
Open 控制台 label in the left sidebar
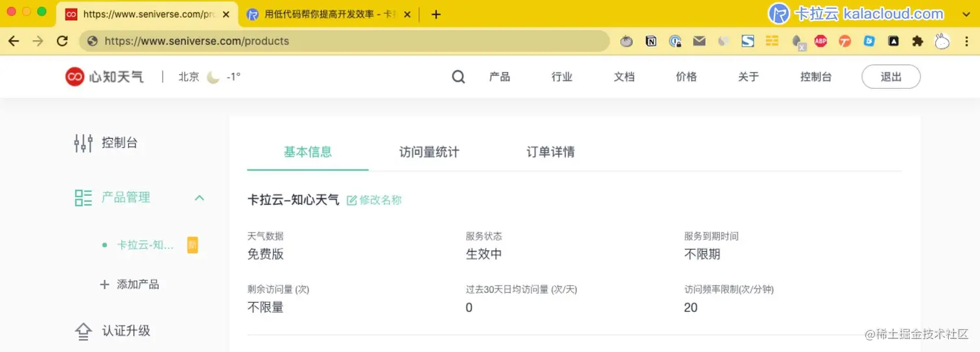tap(120, 143)
